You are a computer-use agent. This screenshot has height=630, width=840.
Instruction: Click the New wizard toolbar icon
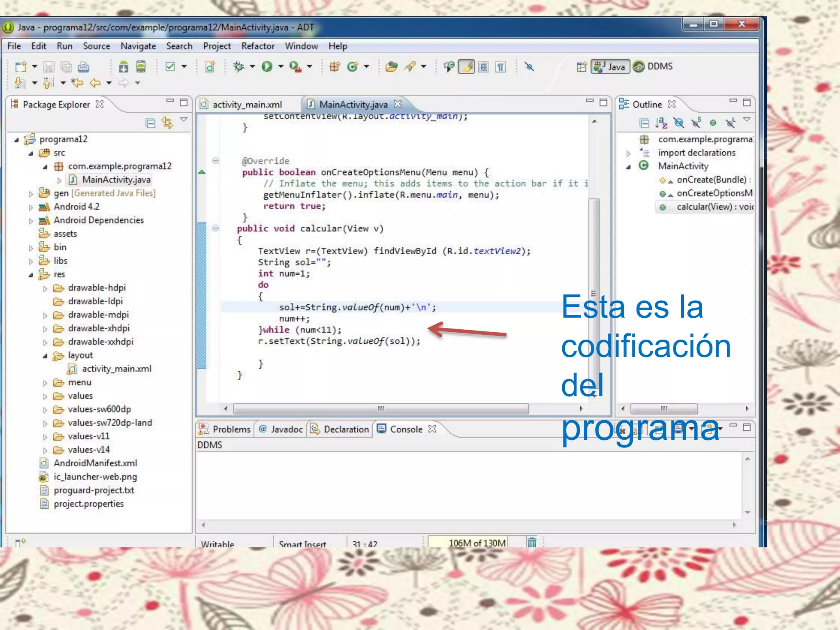(x=21, y=66)
